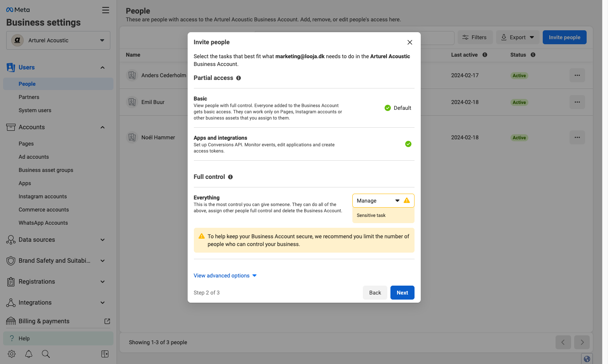Toggle the Apps and integrations checkmark

click(408, 144)
